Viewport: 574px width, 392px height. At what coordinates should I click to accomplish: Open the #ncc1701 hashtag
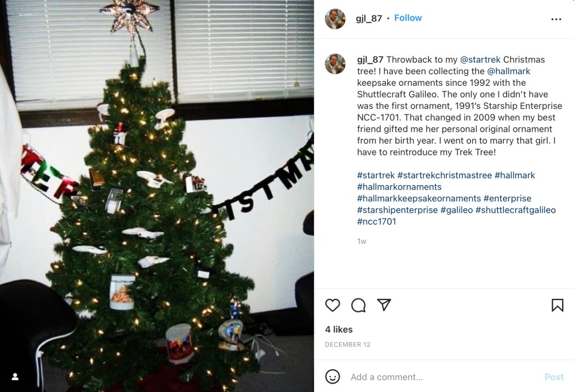click(x=376, y=222)
